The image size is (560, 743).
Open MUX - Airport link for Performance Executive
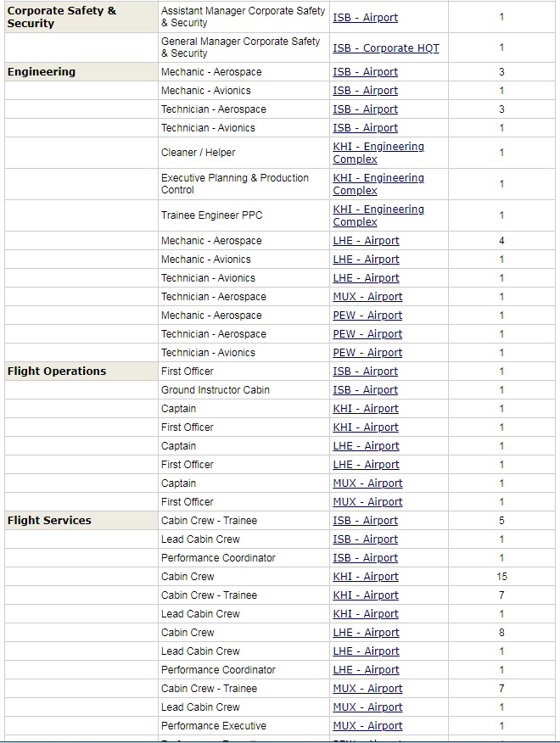(367, 726)
